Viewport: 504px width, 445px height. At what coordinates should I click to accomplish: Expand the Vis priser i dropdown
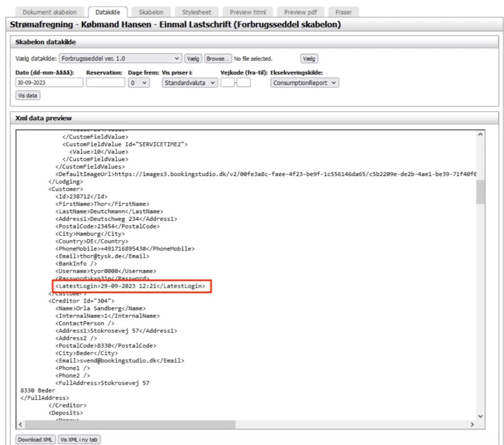[x=190, y=83]
